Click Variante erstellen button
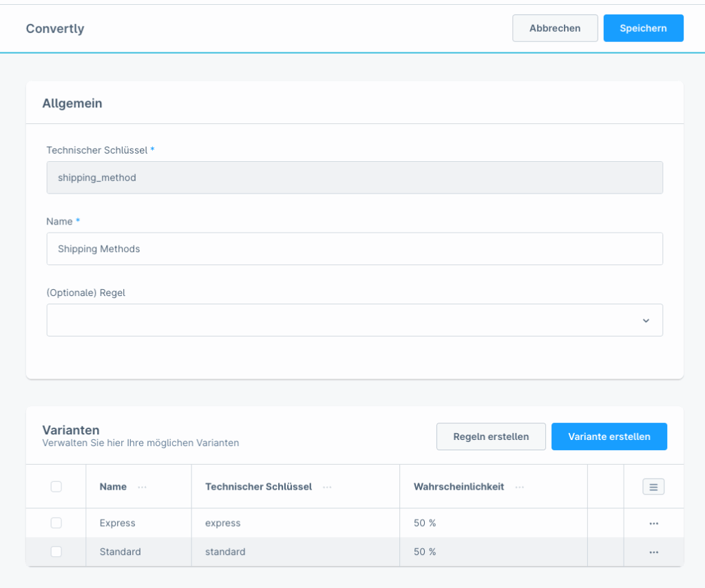 pyautogui.click(x=609, y=437)
